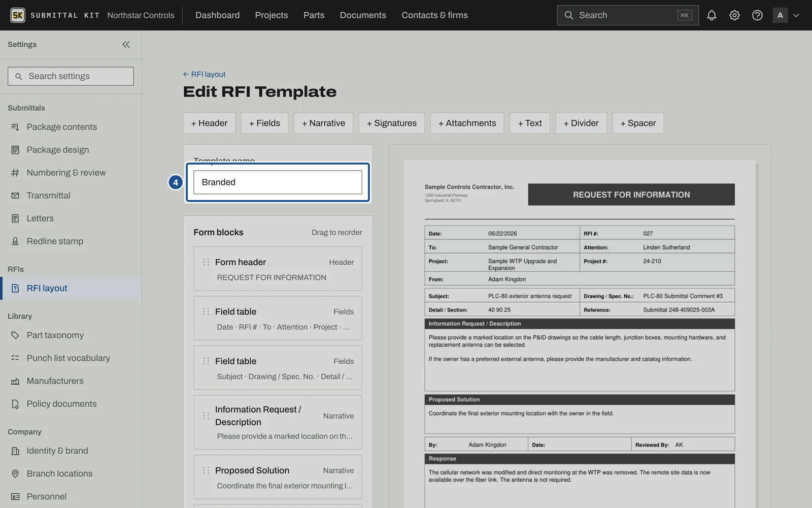Screen dimensions: 812x508
Task: Open the Documents tab
Action: tap(363, 15)
